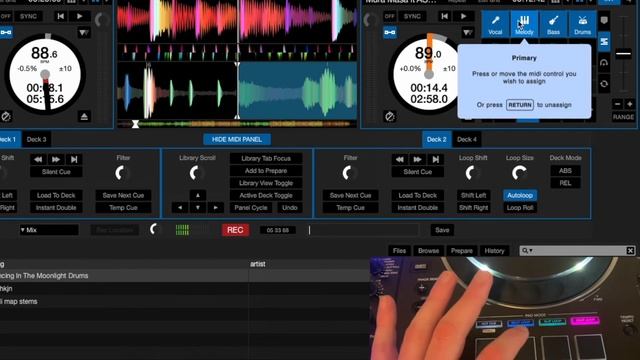
Task: Click skip-to-end arrow in left MIDI panel
Action: coord(74,159)
